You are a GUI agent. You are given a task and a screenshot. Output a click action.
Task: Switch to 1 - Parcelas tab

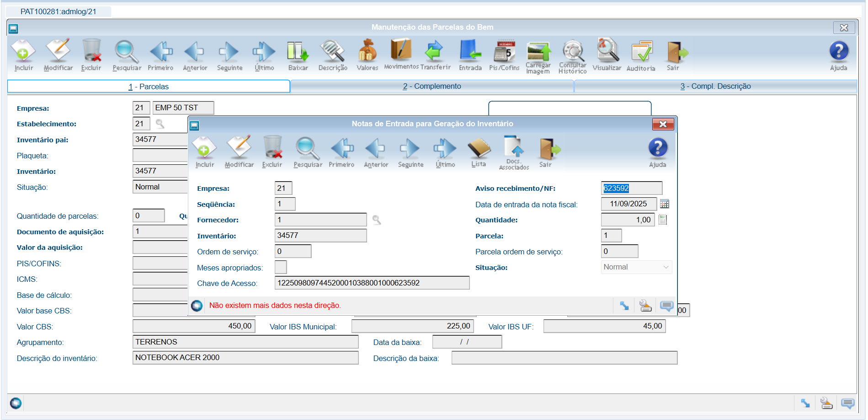(149, 86)
